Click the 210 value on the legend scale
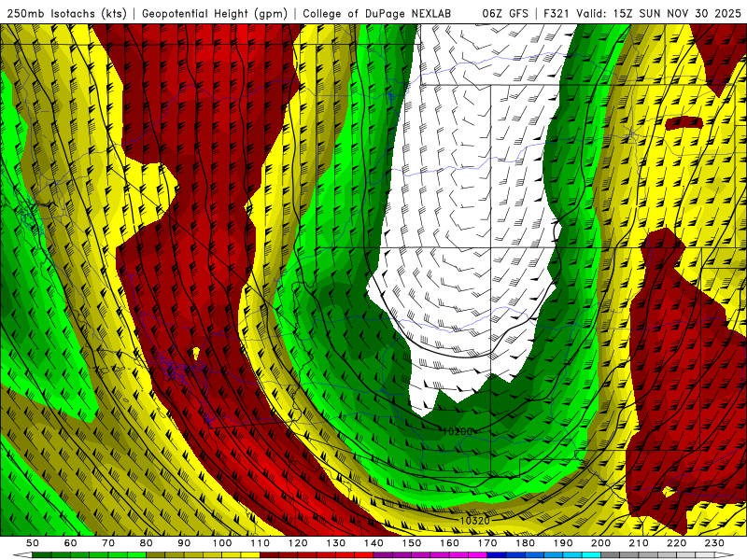747x560 pixels. 639,543
